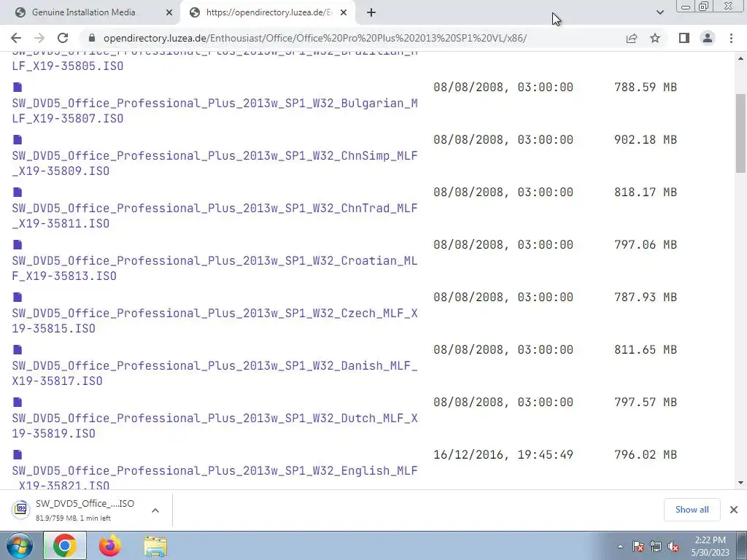747x560 pixels.
Task: Open the Chrome three-dot menu
Action: [731, 38]
